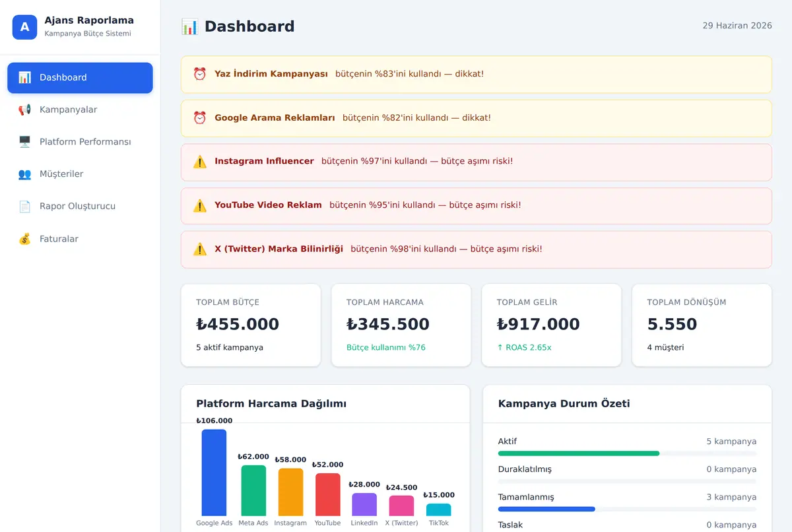Open the Dashboard menu item

[80, 78]
